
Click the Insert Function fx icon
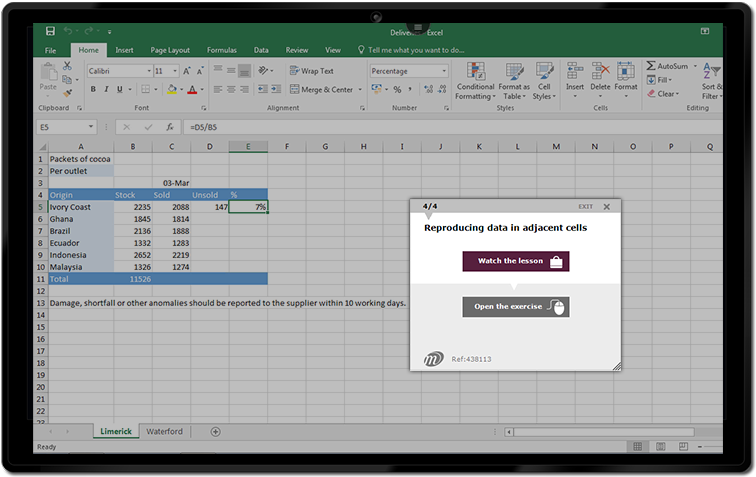tap(170, 127)
